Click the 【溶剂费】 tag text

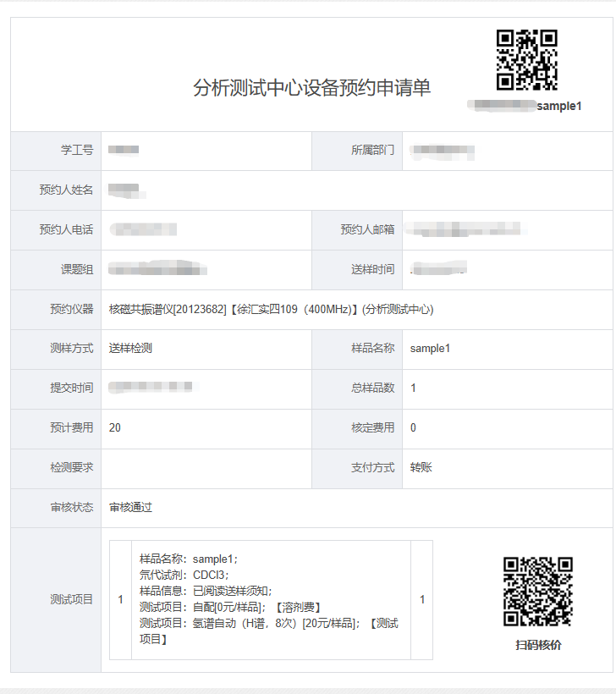point(297,607)
